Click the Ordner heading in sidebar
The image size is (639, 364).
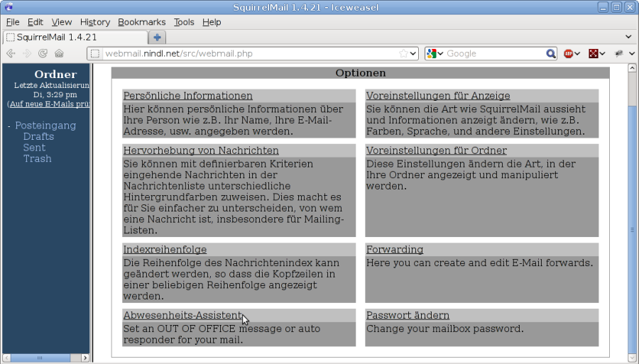tap(55, 75)
